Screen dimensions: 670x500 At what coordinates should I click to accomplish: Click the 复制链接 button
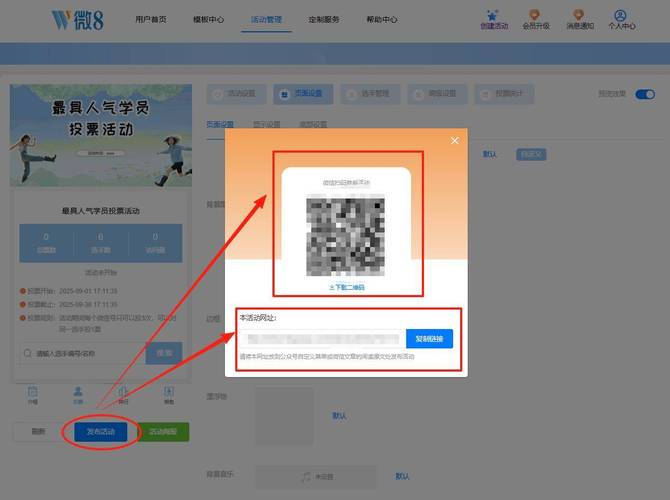point(429,338)
